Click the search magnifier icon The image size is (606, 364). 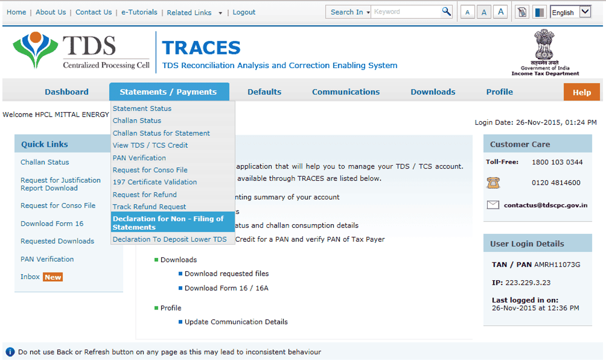tap(446, 12)
